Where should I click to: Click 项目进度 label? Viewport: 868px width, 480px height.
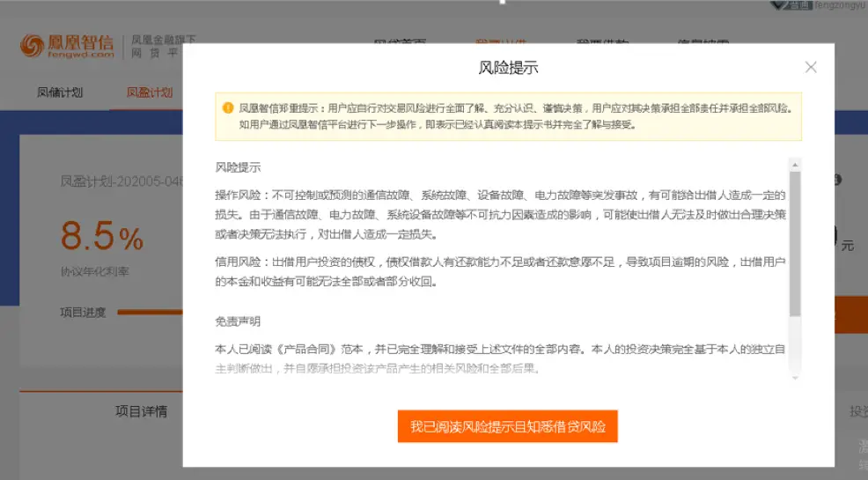point(83,313)
